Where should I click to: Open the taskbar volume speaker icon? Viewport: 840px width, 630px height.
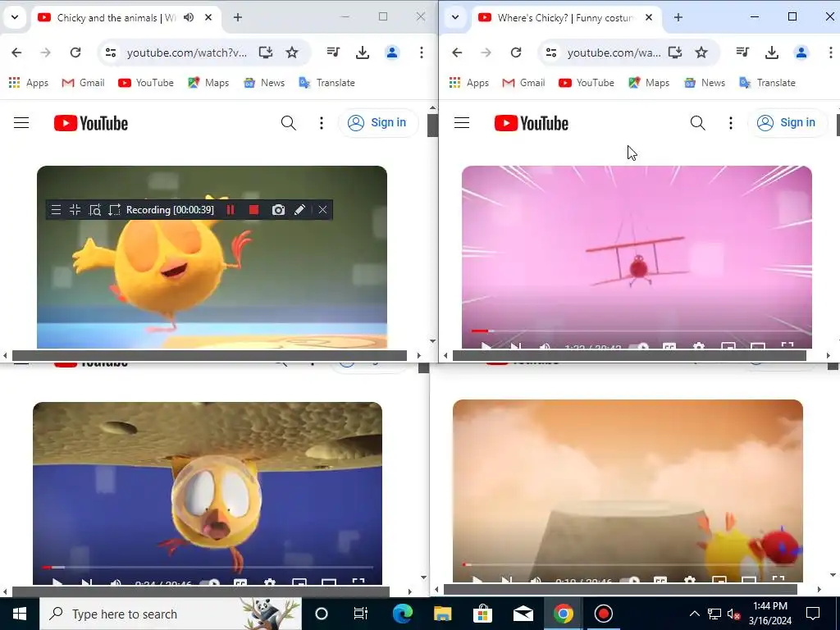tap(733, 614)
